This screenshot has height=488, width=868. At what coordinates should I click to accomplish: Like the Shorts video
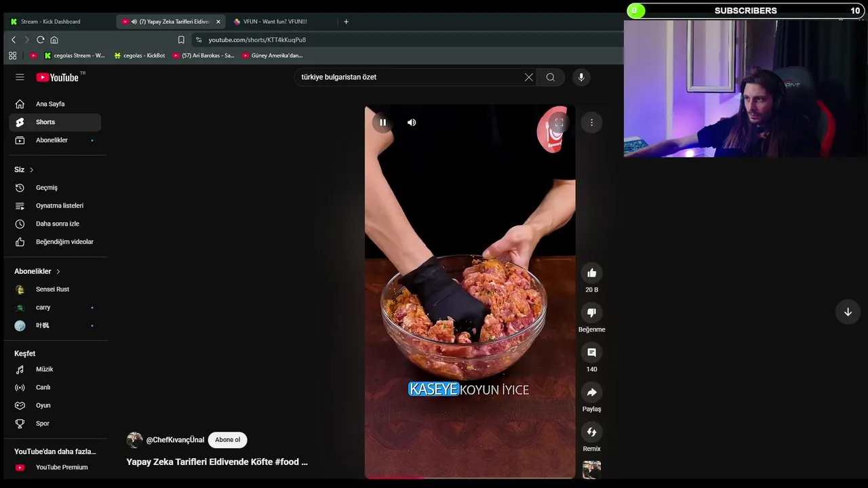591,272
